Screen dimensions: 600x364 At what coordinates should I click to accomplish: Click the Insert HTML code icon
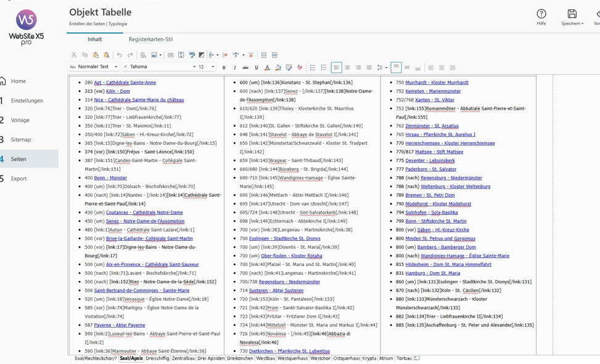coord(170,55)
